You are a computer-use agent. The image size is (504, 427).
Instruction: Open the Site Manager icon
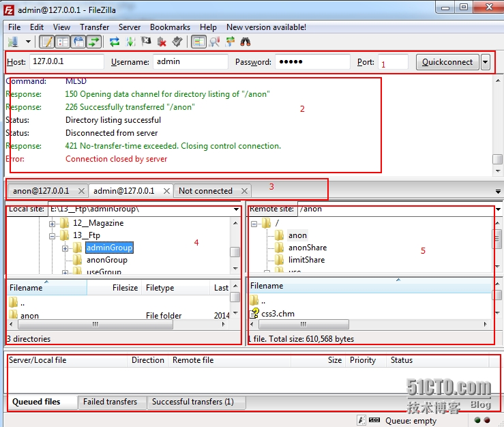coord(14,42)
